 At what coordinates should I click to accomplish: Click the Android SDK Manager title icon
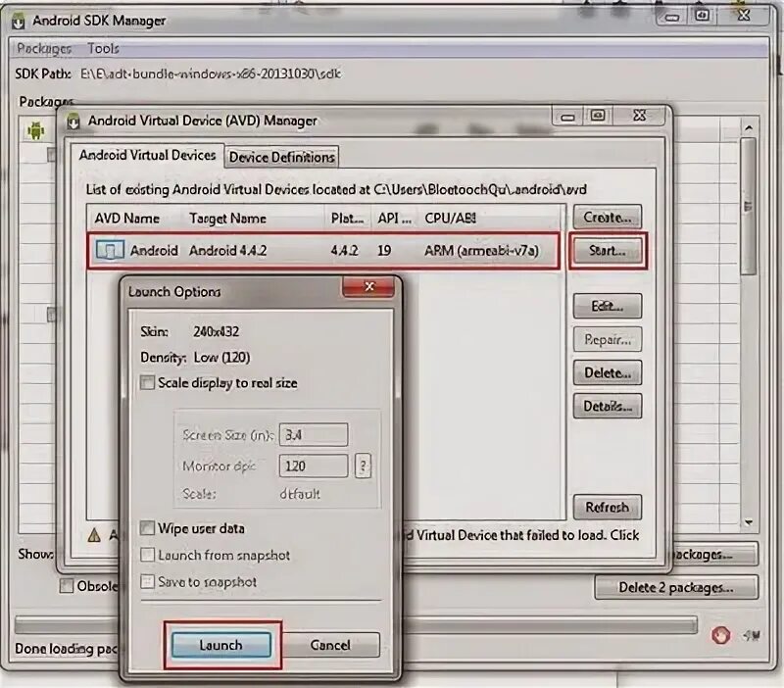(19, 22)
